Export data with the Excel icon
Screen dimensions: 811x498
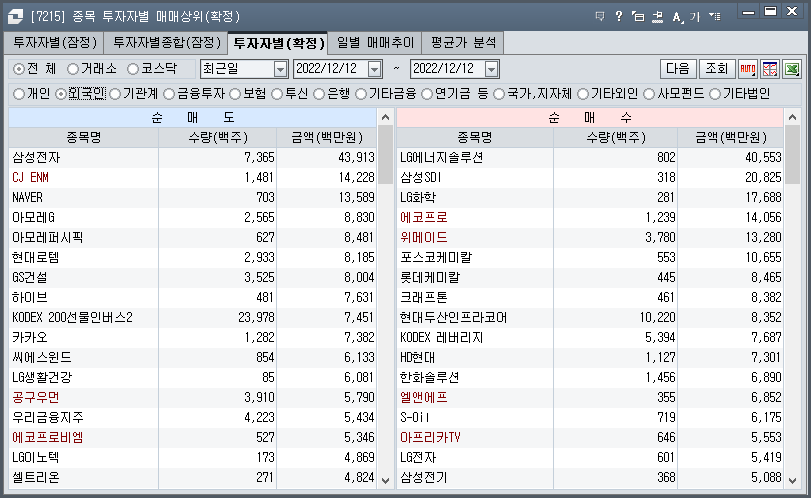[792, 69]
